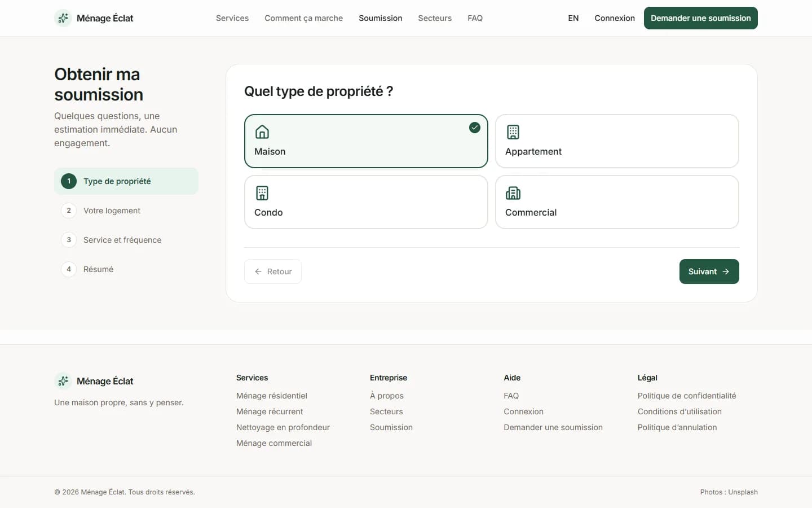Open footer Secteurs link under Entreprise
The width and height of the screenshot is (812, 508).
(386, 411)
